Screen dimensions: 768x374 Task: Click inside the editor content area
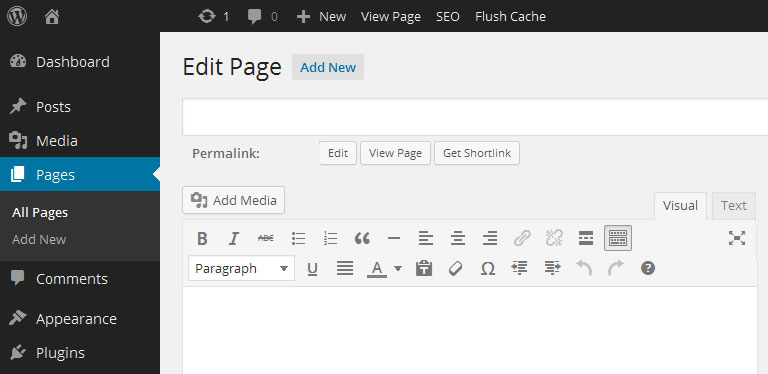point(470,330)
